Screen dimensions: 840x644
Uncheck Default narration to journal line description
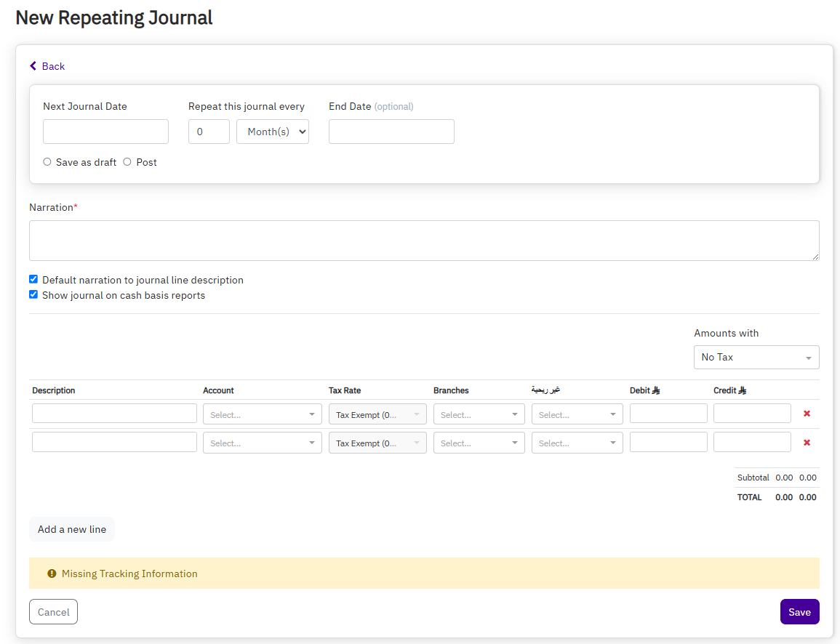tap(33, 280)
